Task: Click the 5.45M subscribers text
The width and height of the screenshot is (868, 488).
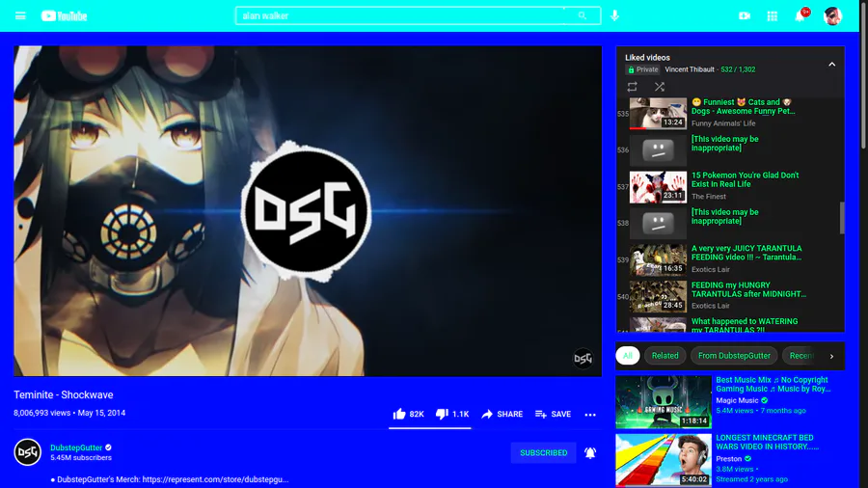Action: pyautogui.click(x=81, y=458)
